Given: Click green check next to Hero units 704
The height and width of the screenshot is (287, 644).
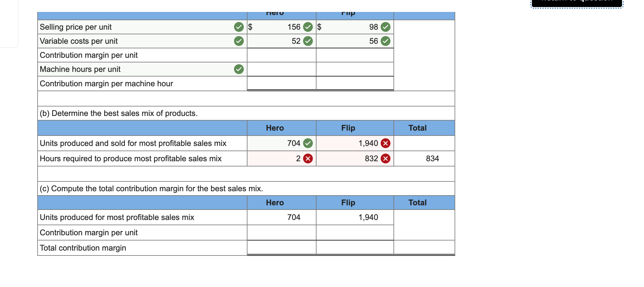Looking at the screenshot, I should [x=308, y=143].
